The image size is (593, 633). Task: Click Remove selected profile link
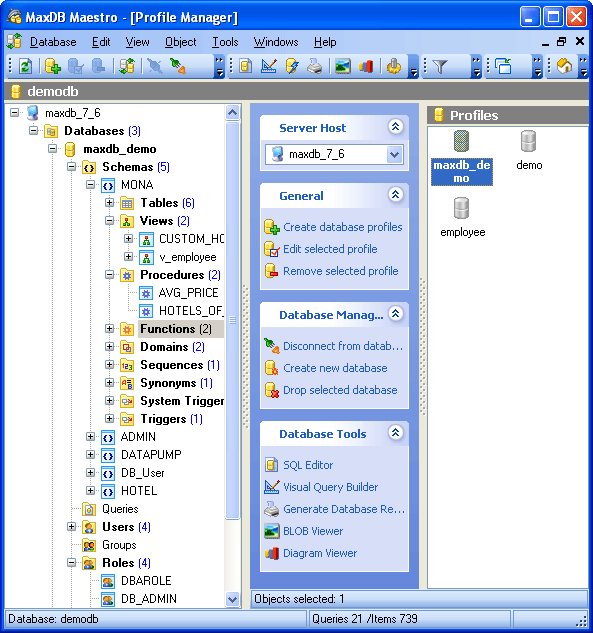point(341,271)
